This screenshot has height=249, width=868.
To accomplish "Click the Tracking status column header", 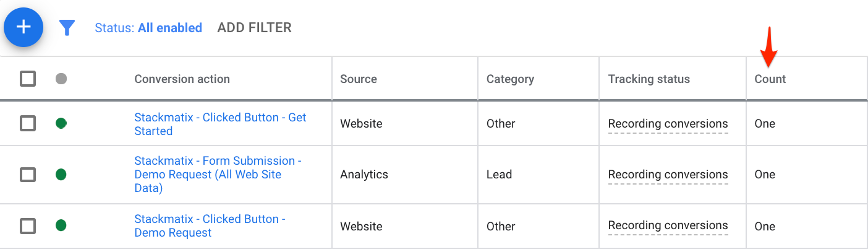I will coord(649,79).
